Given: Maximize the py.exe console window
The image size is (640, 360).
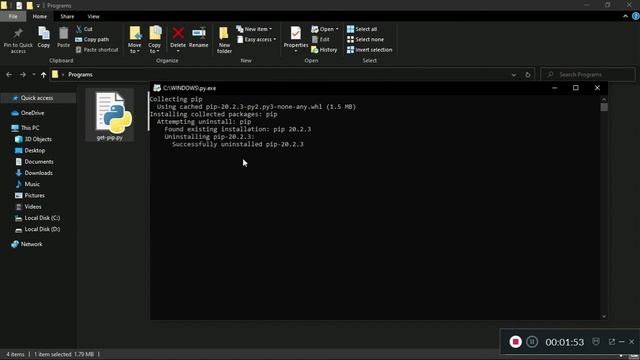Looking at the screenshot, I should click(x=576, y=88).
